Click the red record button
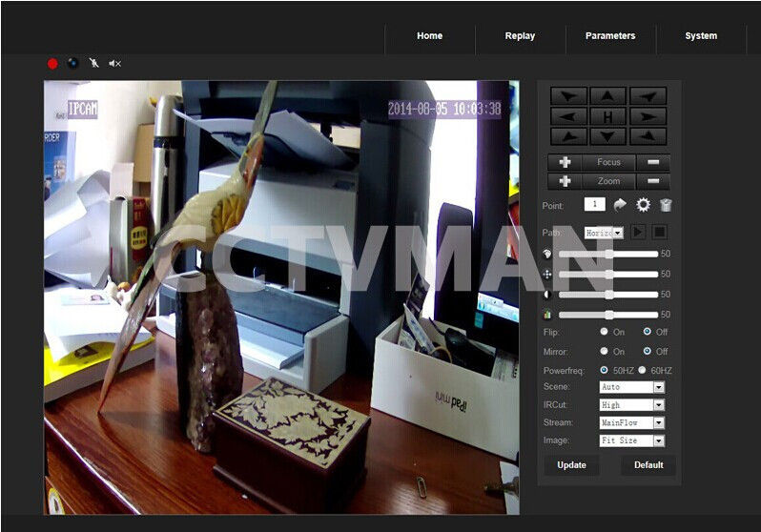Image resolution: width=761 pixels, height=532 pixels. (52, 64)
